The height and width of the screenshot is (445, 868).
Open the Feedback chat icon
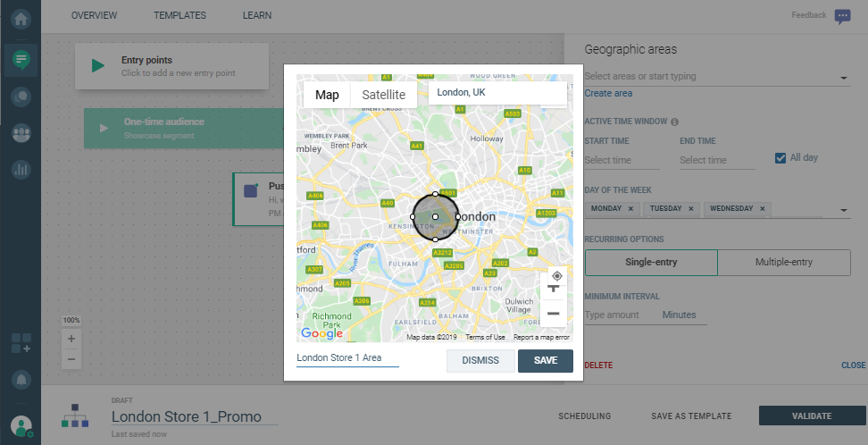point(842,16)
